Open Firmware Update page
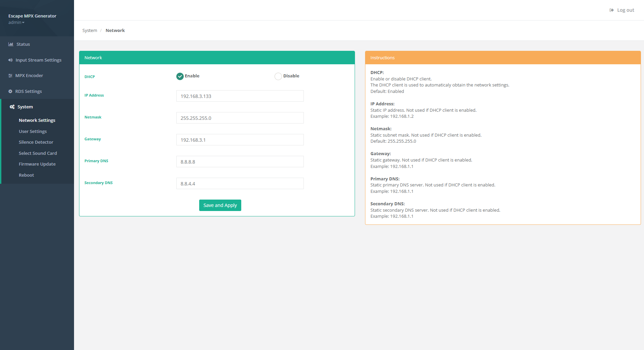This screenshot has width=644, height=350. pyautogui.click(x=37, y=164)
